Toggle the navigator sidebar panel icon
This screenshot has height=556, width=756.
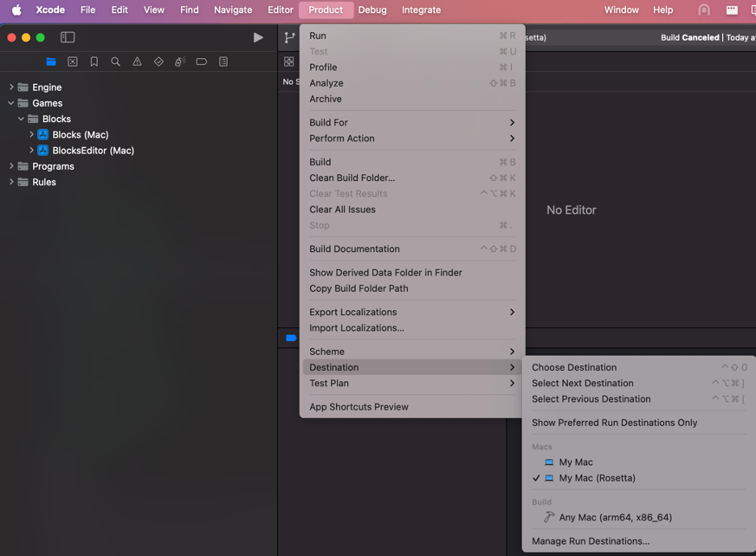[68, 37]
